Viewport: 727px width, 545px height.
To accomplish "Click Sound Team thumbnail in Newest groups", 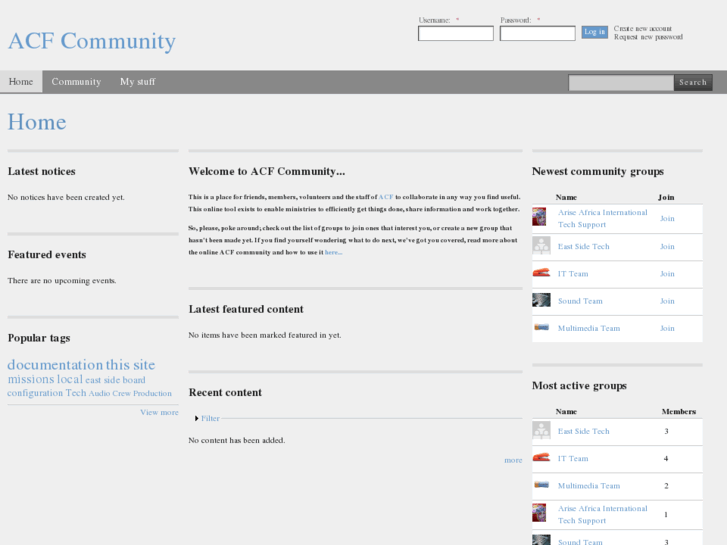I will pos(541,300).
